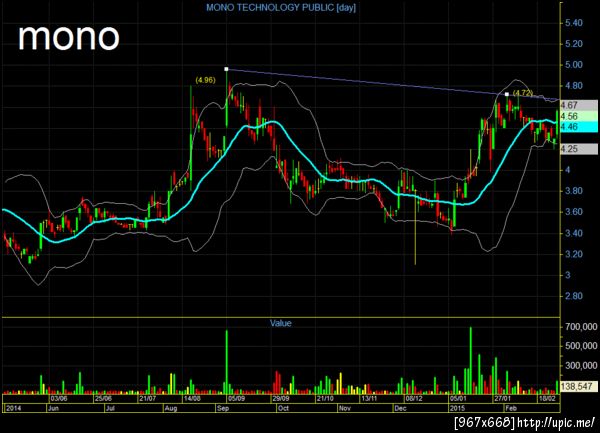The image size is (600, 433).
Task: Click the 5.00 price axis label
Action: click(x=574, y=65)
